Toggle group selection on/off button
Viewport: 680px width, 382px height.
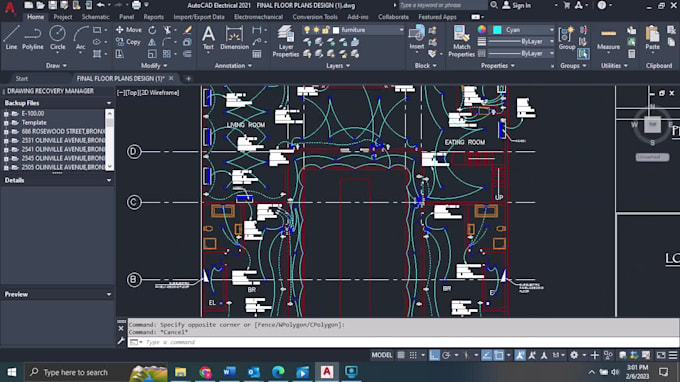(583, 54)
